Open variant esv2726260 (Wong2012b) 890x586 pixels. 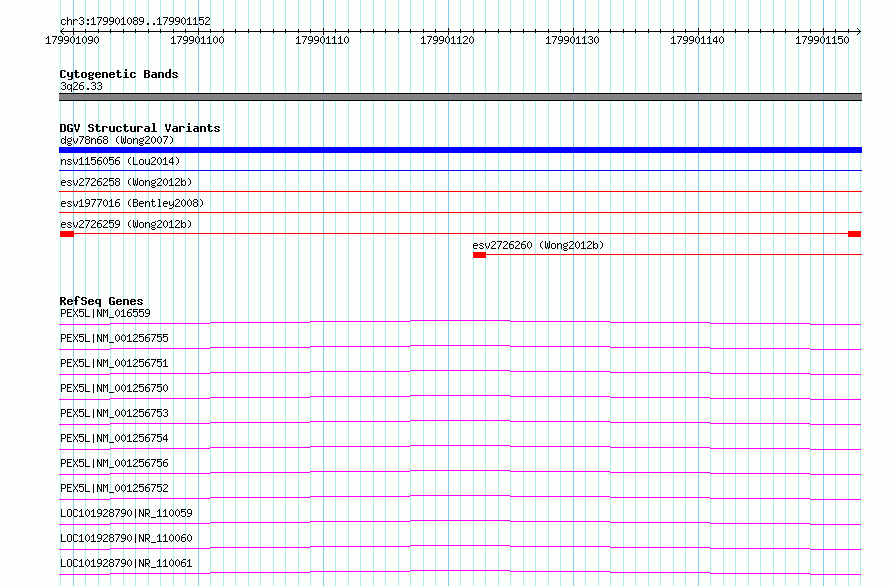point(538,245)
